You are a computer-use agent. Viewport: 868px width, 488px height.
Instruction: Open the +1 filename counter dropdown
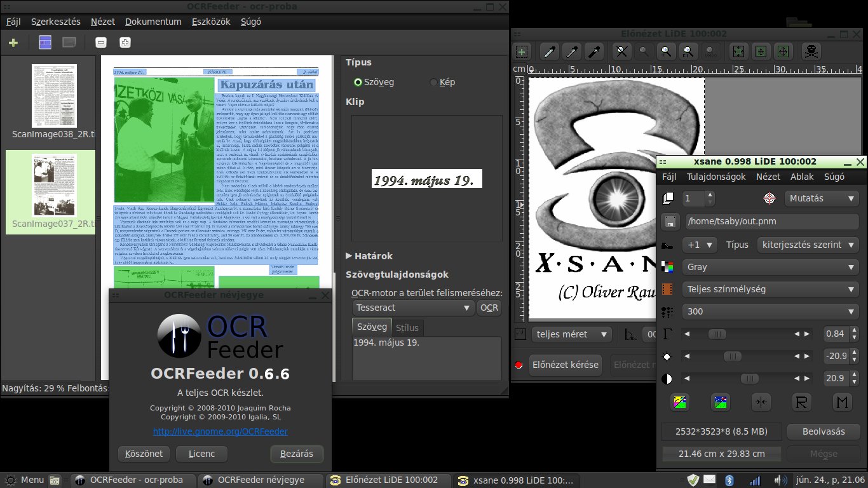pos(700,245)
